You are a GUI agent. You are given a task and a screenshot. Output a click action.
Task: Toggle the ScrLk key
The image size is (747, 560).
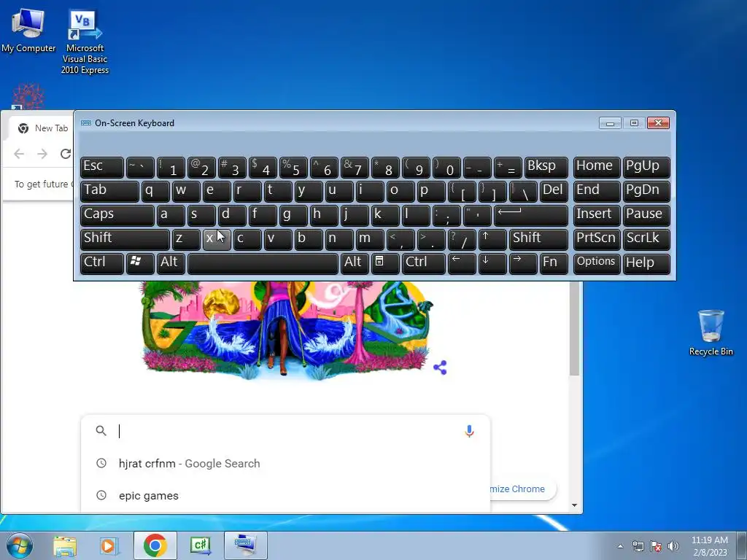tap(646, 239)
